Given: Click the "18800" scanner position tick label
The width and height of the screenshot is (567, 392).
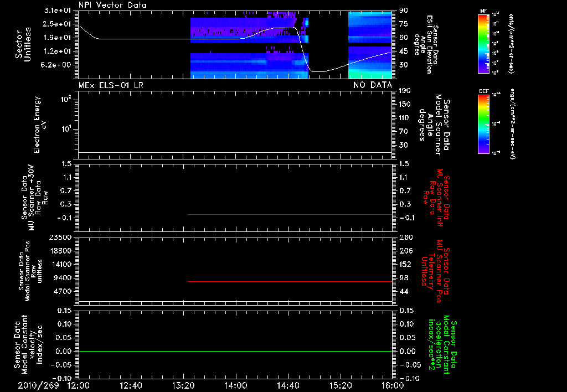Looking at the screenshot, I should click(60, 251).
